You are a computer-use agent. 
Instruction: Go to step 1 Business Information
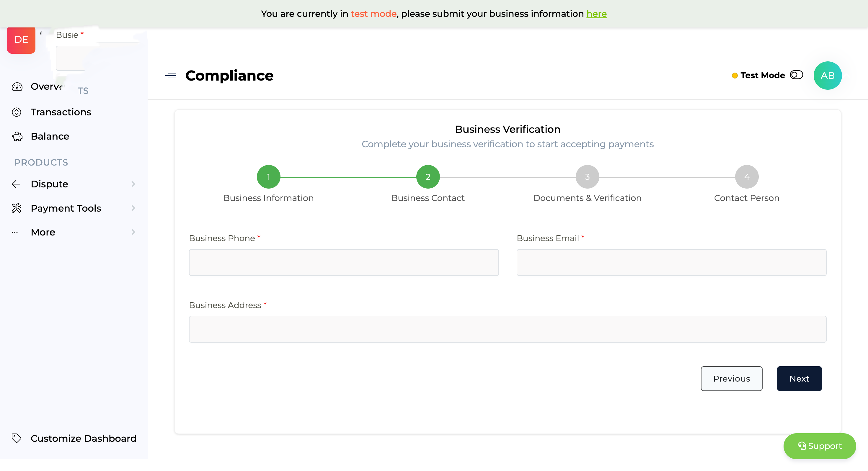pyautogui.click(x=268, y=177)
